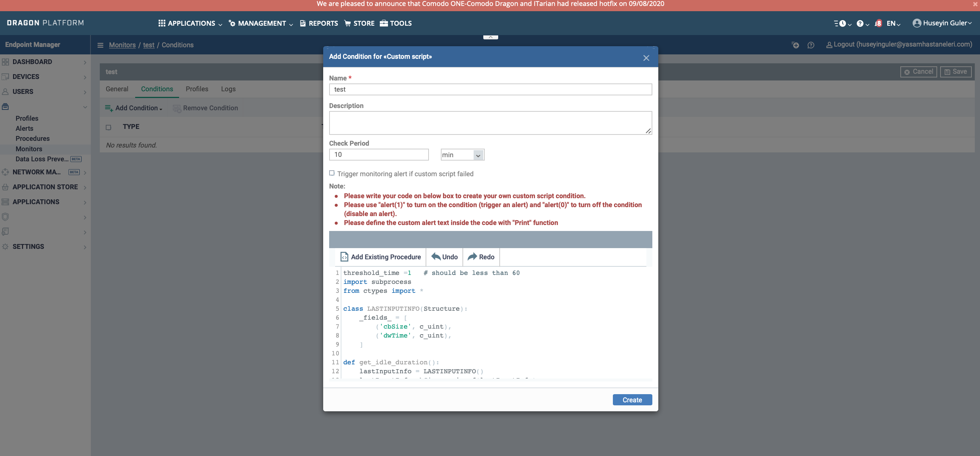Click the Configuration Templates sidebar icon
The image size is (980, 456).
point(5,107)
